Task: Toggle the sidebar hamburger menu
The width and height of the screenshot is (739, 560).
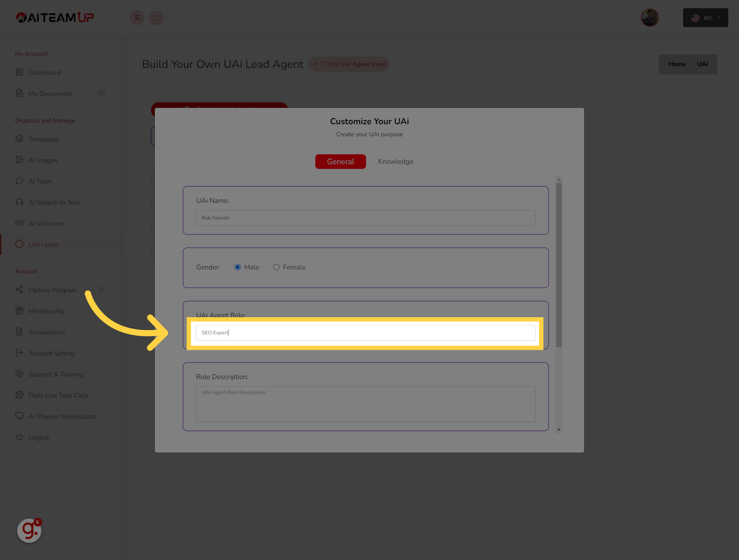Action: (137, 18)
